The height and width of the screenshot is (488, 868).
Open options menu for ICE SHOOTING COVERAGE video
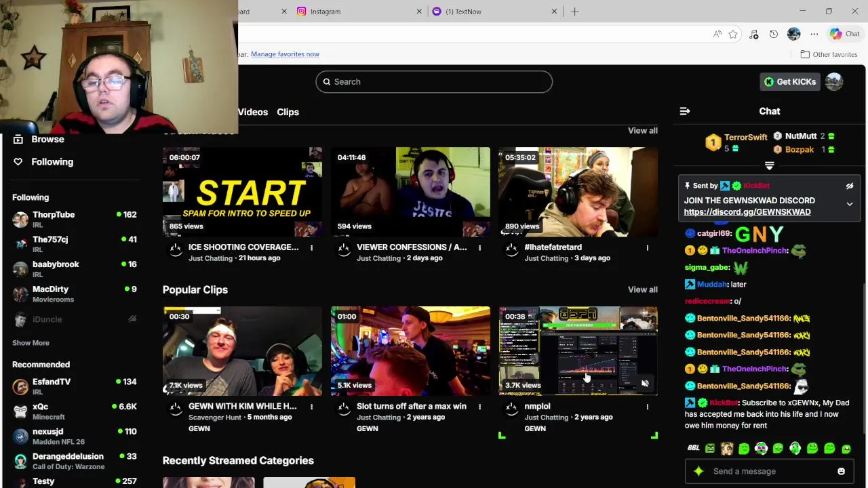pyautogui.click(x=311, y=248)
